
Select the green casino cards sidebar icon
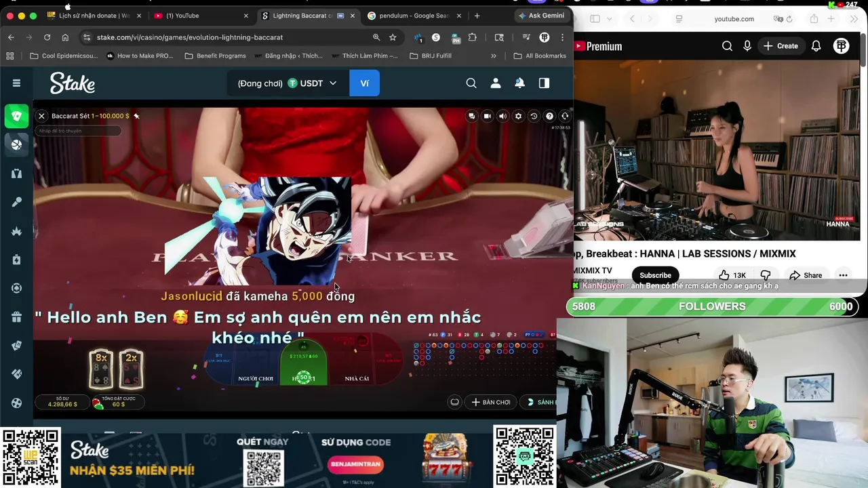[16, 116]
